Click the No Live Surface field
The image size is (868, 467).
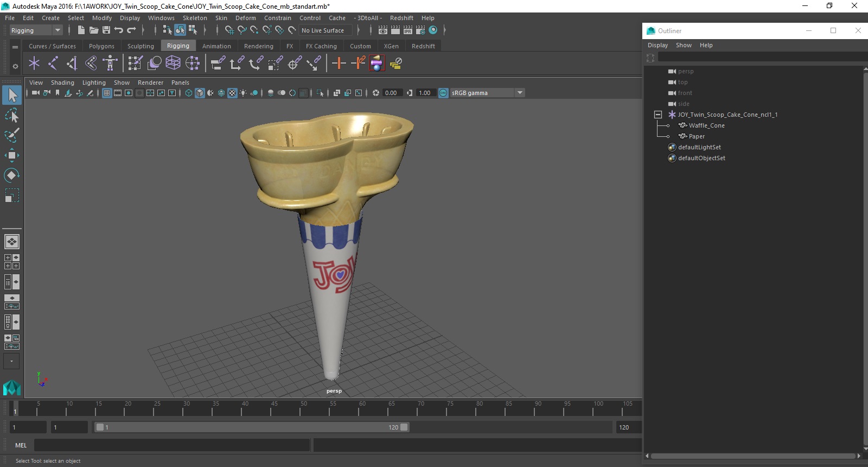[x=326, y=30]
